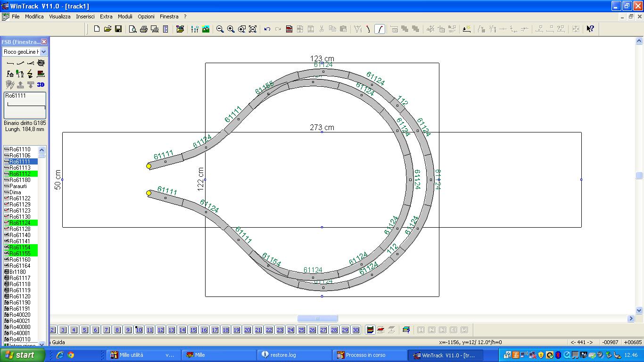
Task: Select Ro61154 in track list
Action: coord(20,247)
